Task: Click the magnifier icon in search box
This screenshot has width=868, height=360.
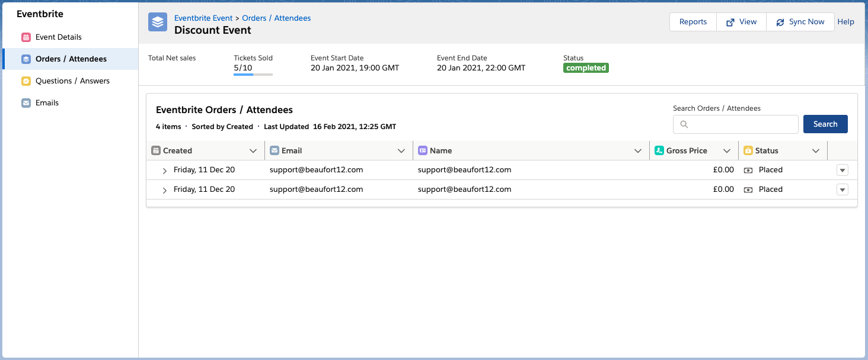Action: point(684,124)
